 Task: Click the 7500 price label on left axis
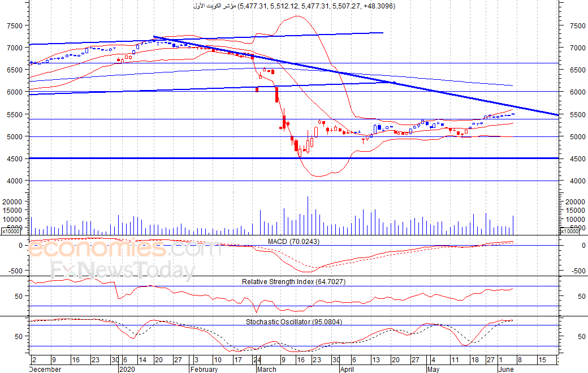[15, 26]
